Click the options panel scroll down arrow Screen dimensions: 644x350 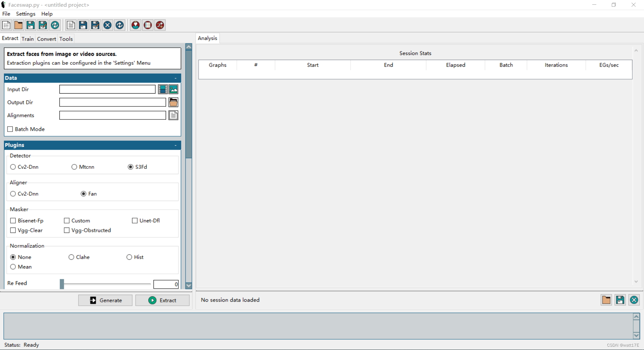pos(189,286)
